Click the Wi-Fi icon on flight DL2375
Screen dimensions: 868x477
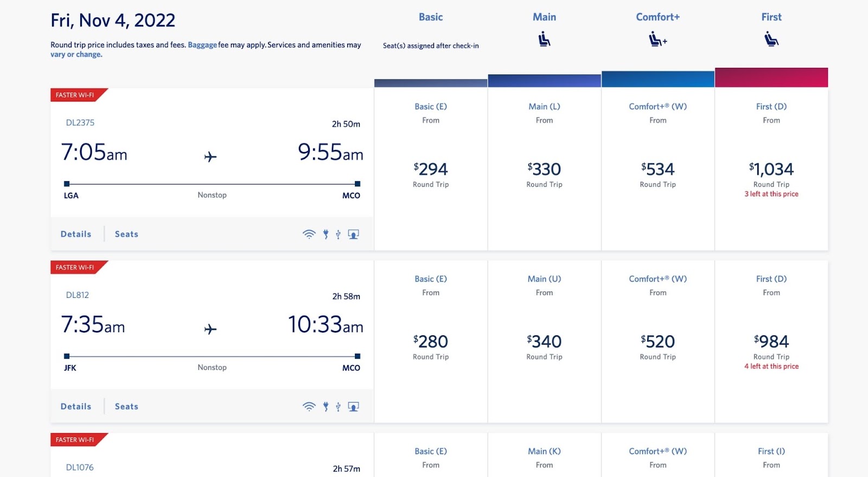309,234
